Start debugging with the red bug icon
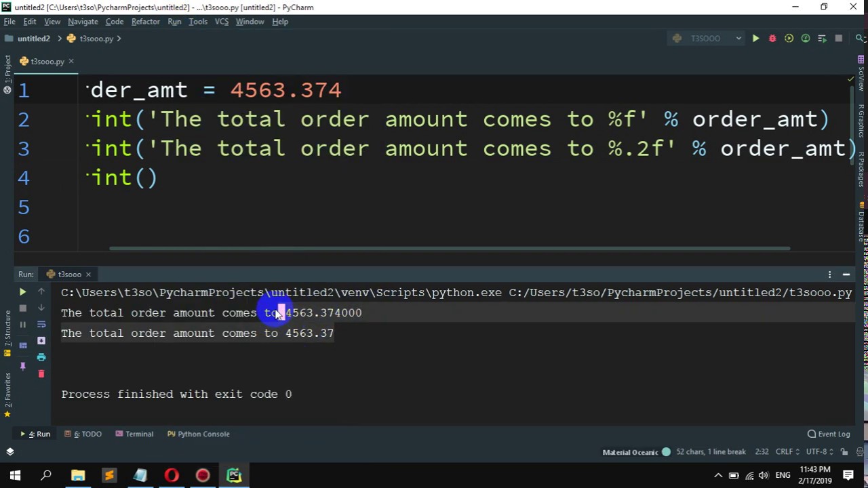 coord(772,39)
